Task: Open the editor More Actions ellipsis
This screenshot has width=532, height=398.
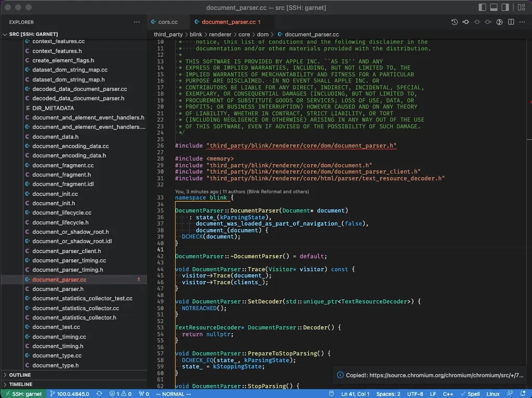Action: pyautogui.click(x=522, y=22)
